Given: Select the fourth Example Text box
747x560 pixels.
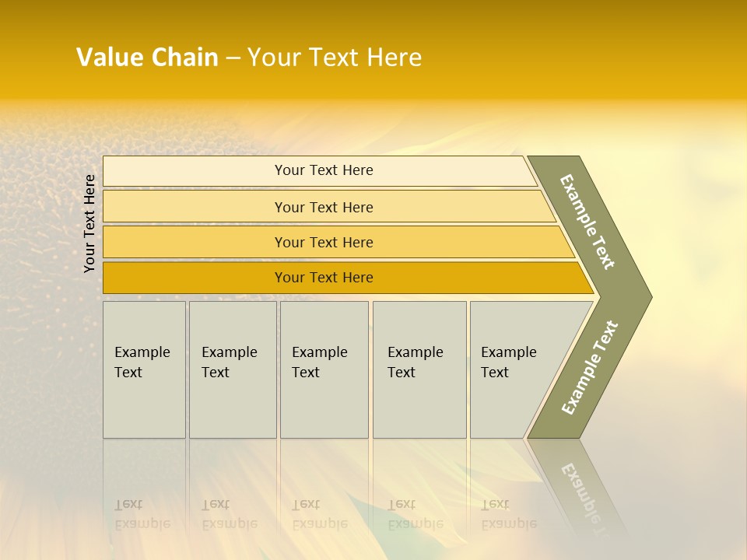Looking at the screenshot, I should click(419, 369).
